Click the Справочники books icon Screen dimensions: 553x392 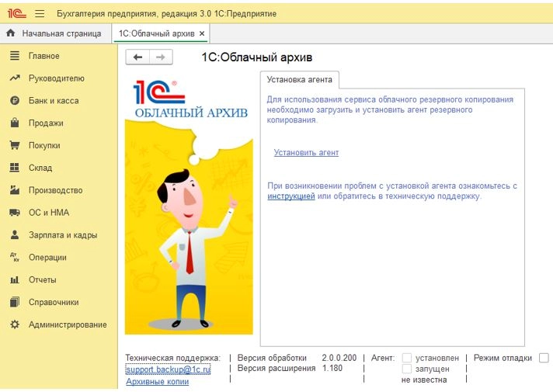(15, 302)
